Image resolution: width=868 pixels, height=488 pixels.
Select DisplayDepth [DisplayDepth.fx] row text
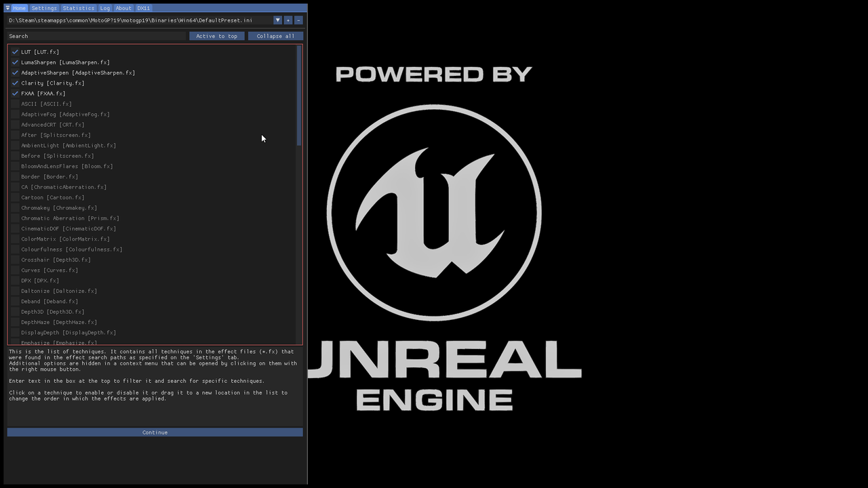[x=68, y=333]
